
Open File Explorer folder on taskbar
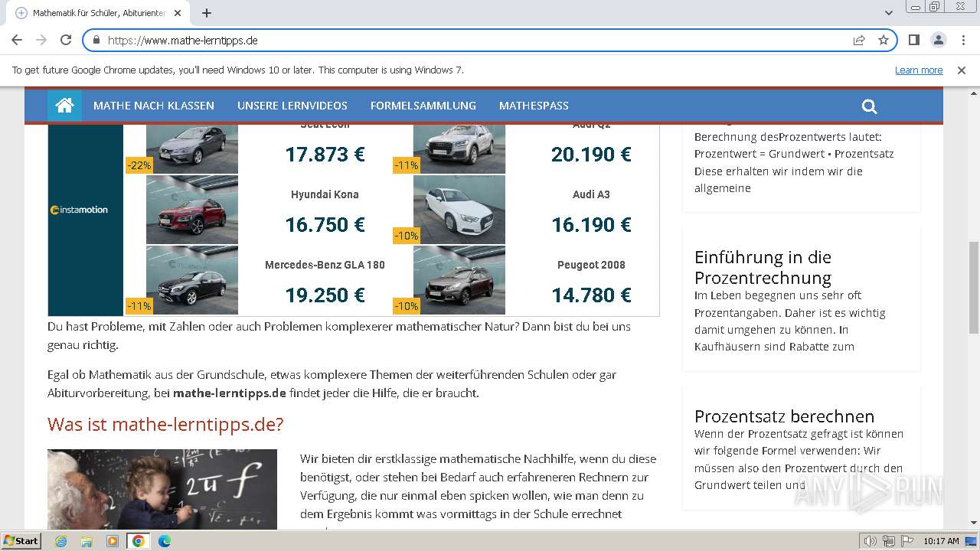87,541
